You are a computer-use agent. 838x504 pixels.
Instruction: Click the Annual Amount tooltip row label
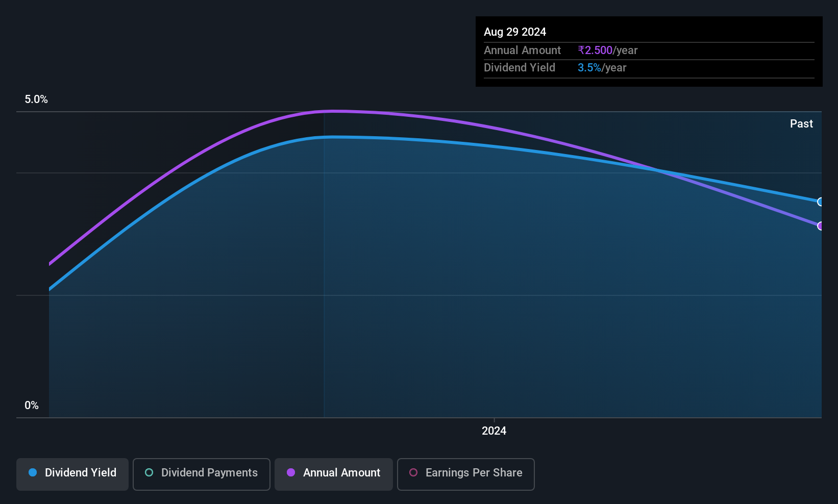click(x=522, y=50)
